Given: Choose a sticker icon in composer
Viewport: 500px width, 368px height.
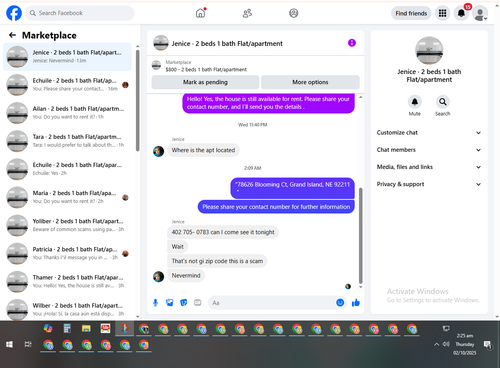Looking at the screenshot, I should (184, 302).
